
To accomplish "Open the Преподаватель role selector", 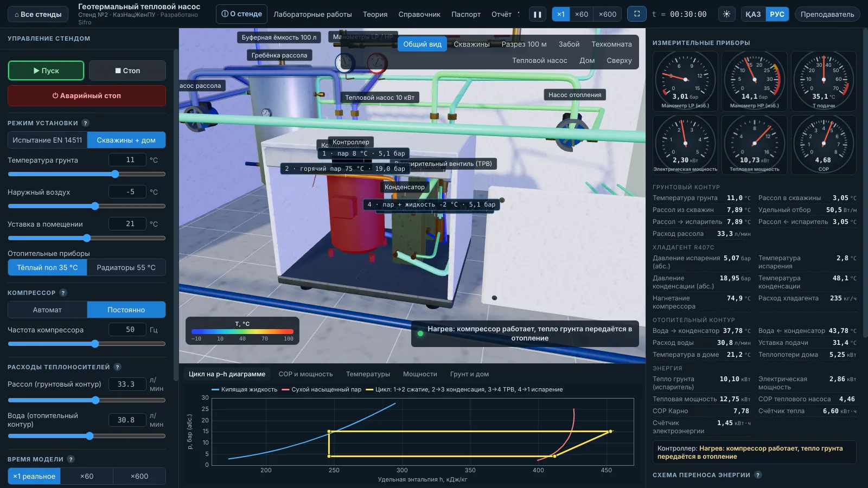I will click(827, 14).
